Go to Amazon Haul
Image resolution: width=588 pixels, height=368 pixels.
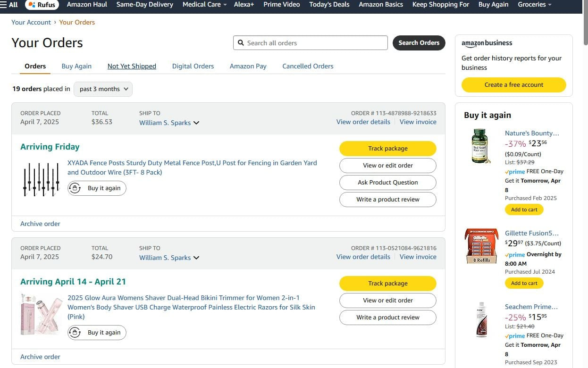[x=87, y=4]
